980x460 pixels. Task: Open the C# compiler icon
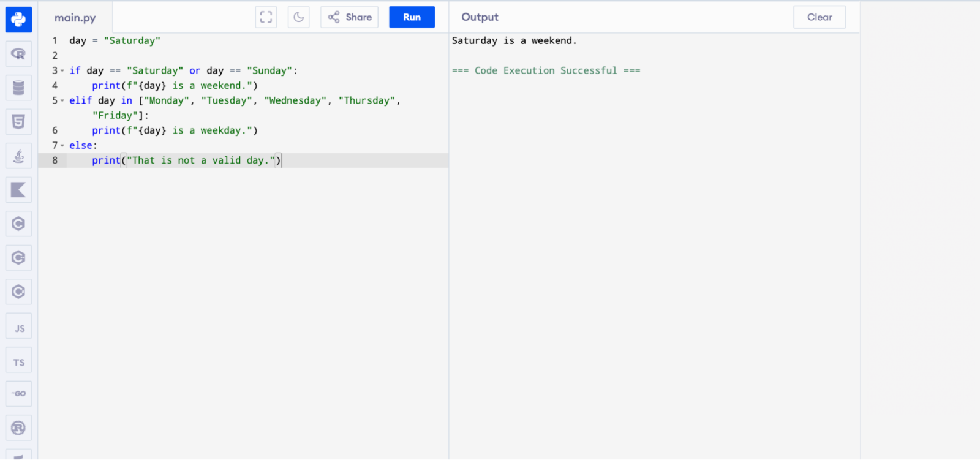18,292
